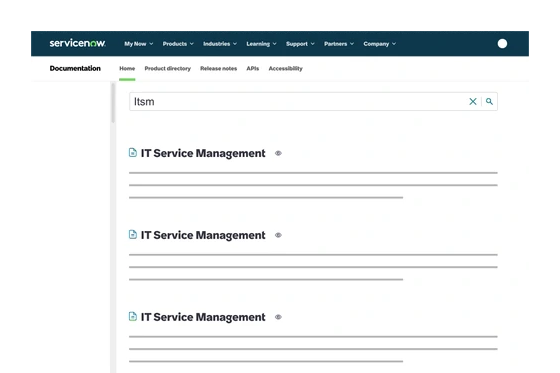Toggle the eye icon beside the third result
This screenshot has height=373, width=560.
point(278,317)
